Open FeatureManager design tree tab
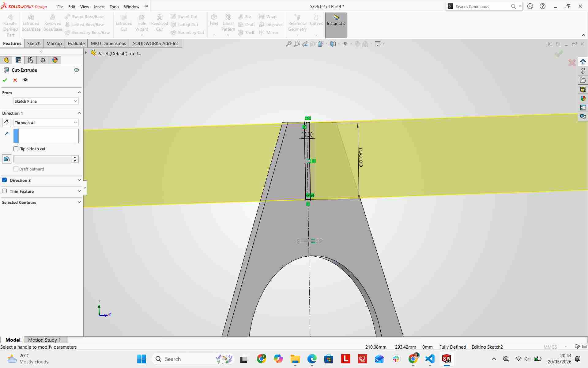 pyautogui.click(x=6, y=60)
